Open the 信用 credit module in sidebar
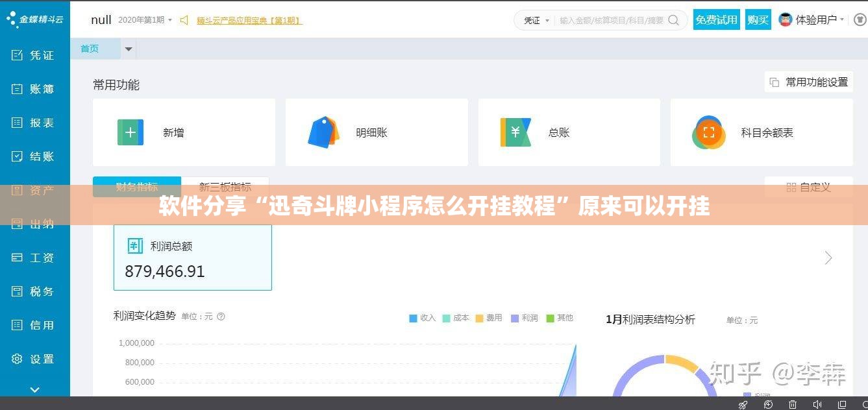 [x=34, y=325]
